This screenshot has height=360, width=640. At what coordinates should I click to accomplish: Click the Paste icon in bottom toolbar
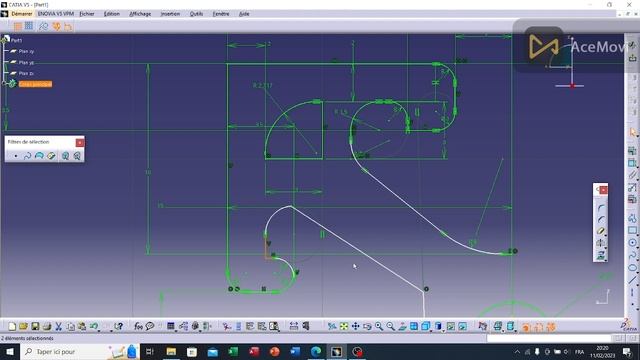[82, 326]
